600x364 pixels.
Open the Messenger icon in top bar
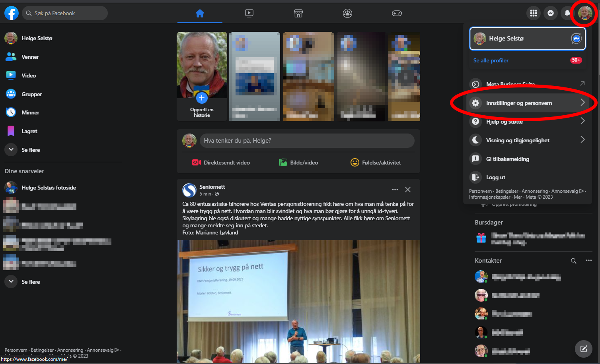pos(551,13)
